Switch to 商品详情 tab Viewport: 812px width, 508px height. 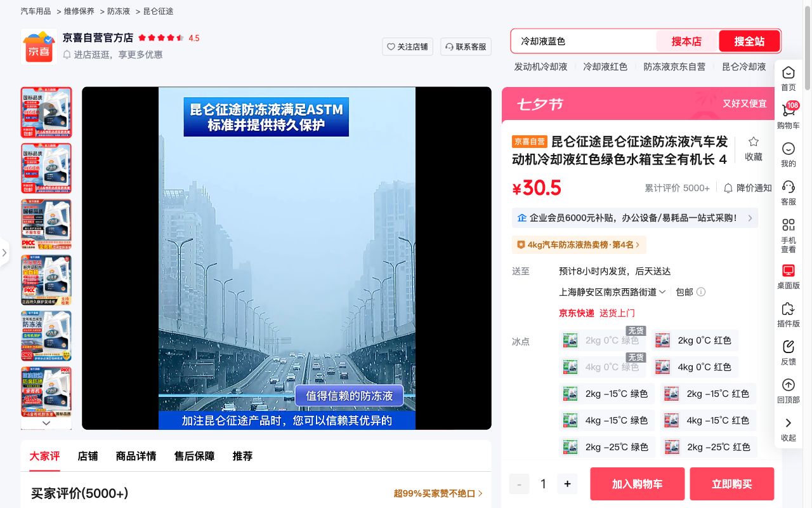pos(136,456)
